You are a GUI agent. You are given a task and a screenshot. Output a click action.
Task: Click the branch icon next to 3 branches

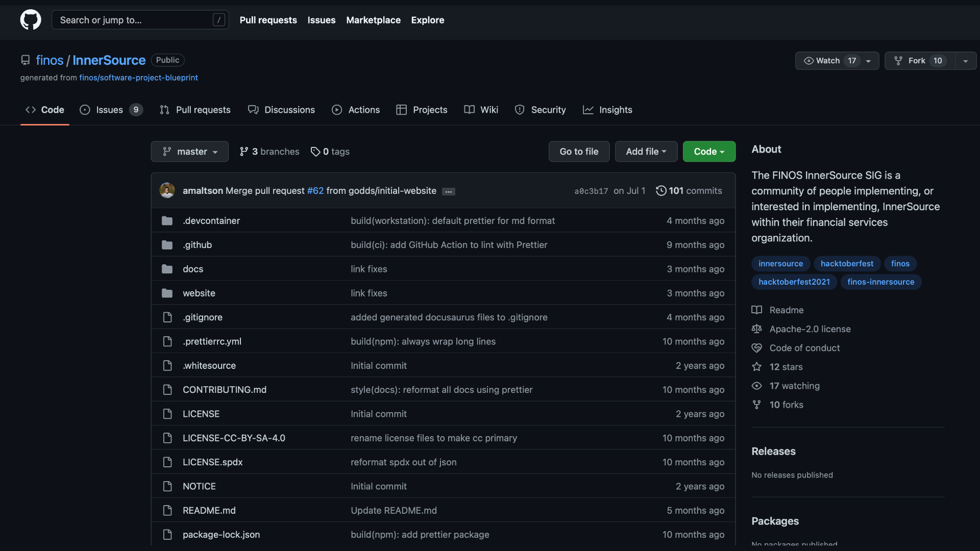coord(244,152)
